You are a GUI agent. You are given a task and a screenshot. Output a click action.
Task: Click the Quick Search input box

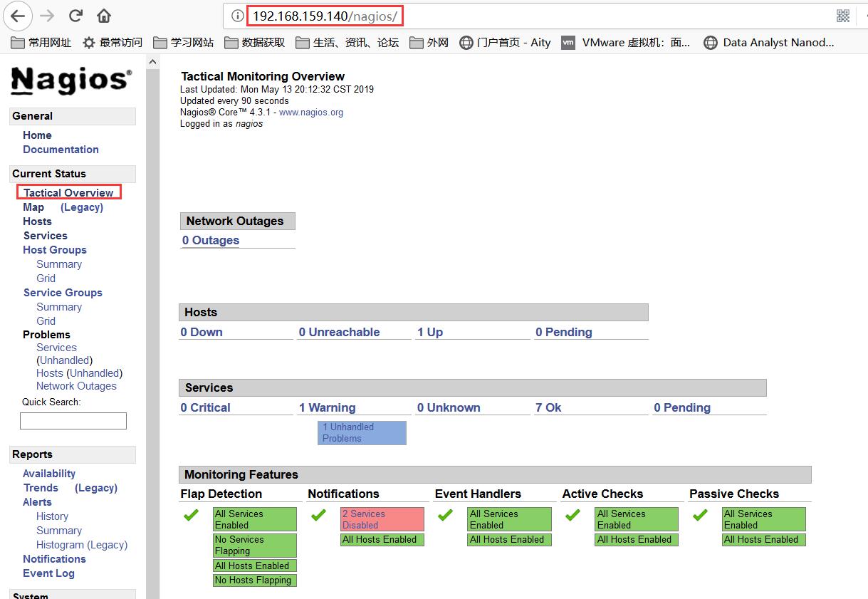73,421
